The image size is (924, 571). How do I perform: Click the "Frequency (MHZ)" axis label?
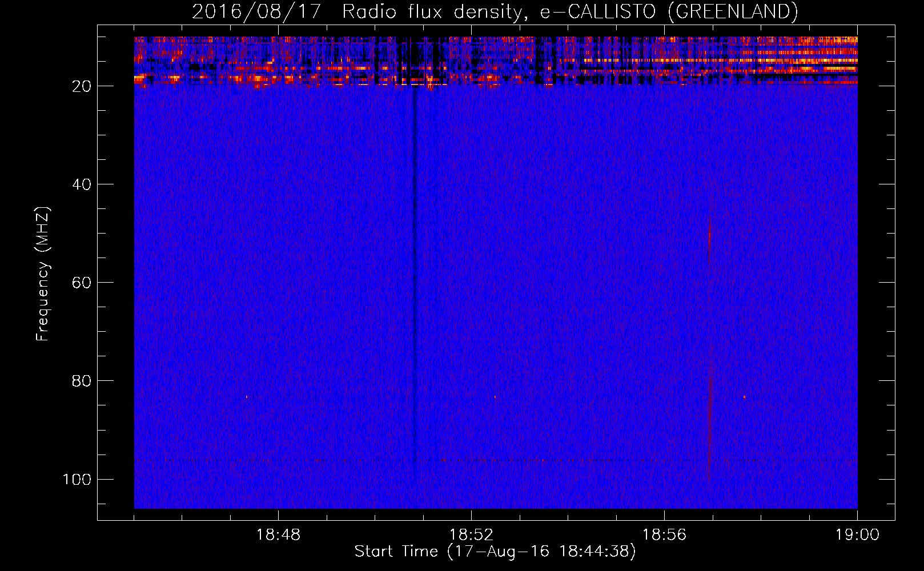pos(43,274)
